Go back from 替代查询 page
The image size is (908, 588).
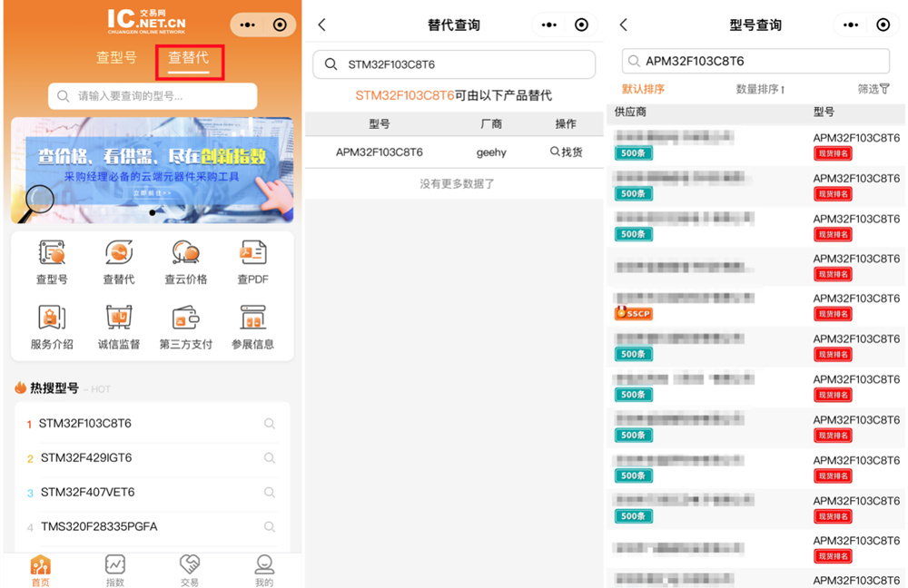(x=322, y=24)
